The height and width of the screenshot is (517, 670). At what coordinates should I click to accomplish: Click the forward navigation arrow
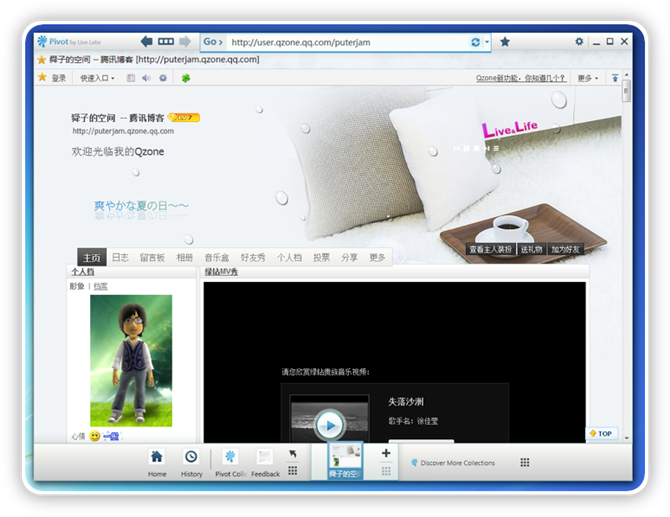click(x=185, y=42)
